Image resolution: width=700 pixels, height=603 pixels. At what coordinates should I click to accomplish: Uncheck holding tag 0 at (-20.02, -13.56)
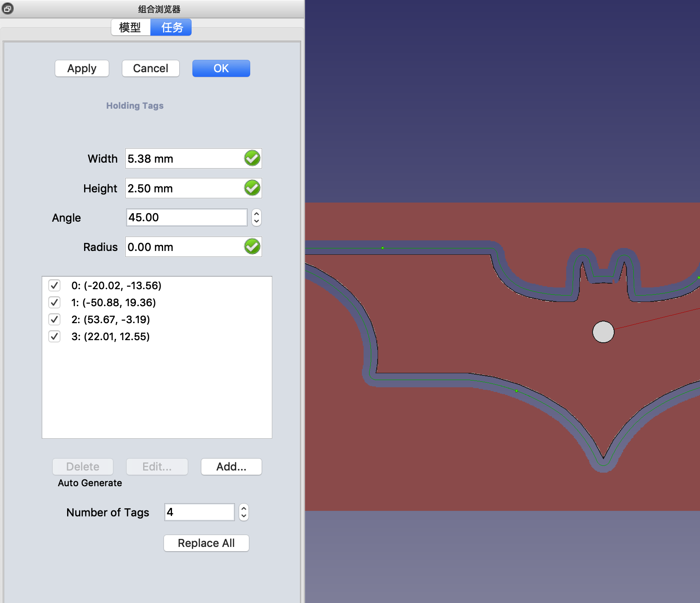[x=54, y=285]
